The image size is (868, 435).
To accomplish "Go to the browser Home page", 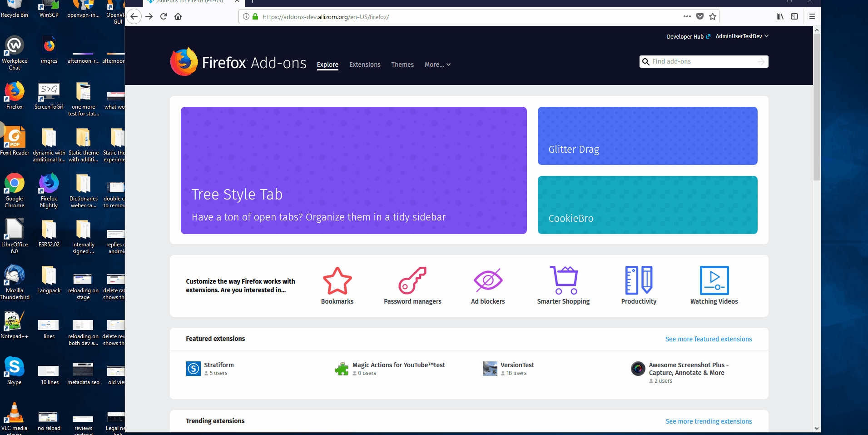I will [x=178, y=16].
